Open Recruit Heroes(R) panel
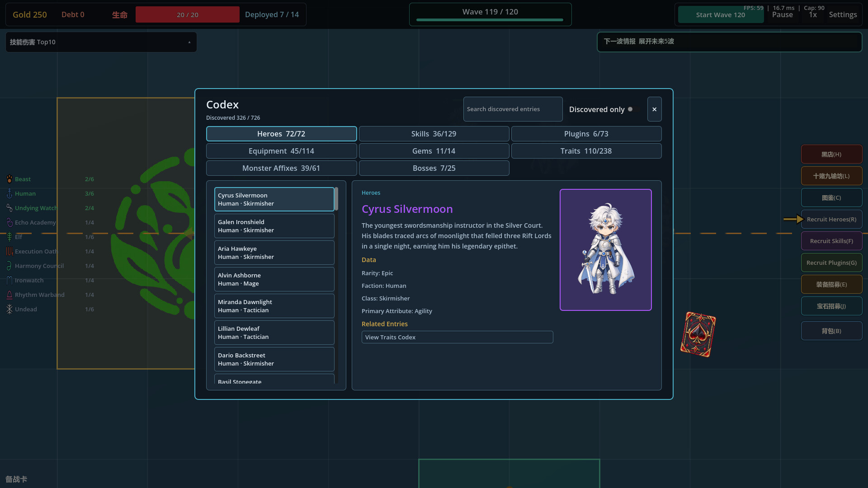Image resolution: width=868 pixels, height=488 pixels. [x=831, y=219]
